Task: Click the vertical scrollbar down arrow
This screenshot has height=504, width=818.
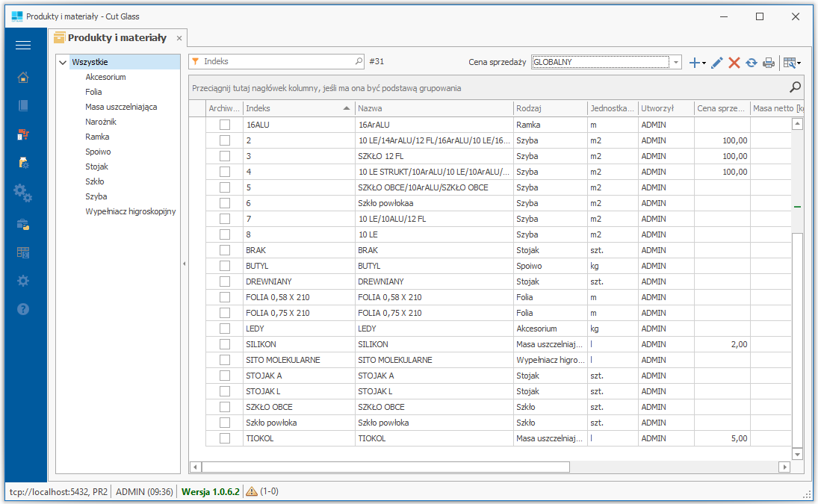Action: [x=796, y=455]
